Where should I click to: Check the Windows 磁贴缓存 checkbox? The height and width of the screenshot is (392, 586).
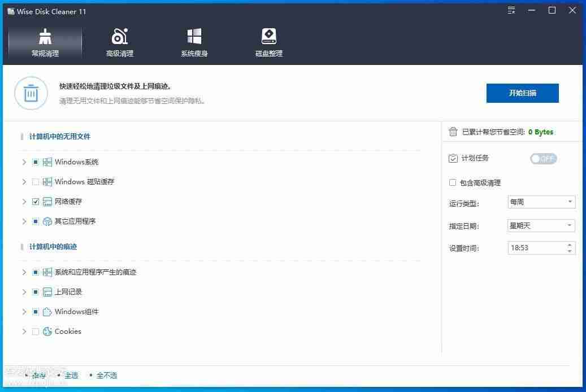36,182
